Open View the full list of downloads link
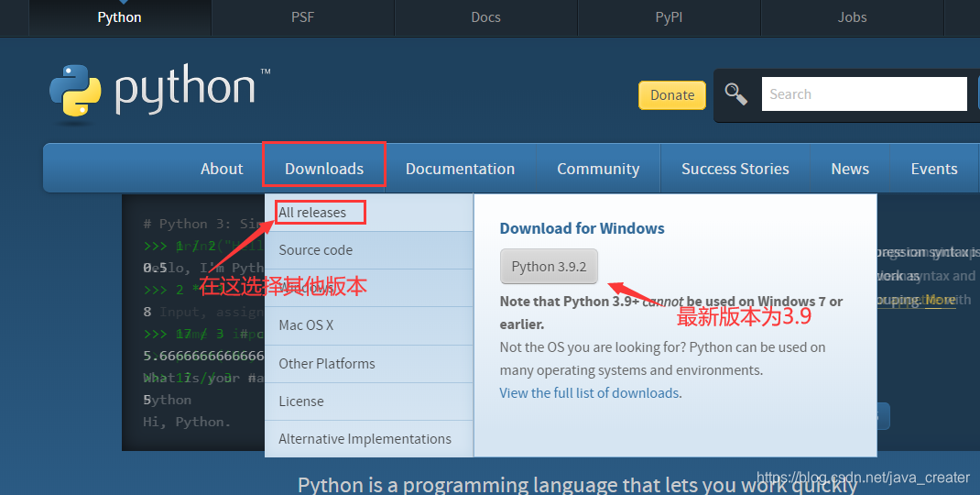 [x=591, y=393]
